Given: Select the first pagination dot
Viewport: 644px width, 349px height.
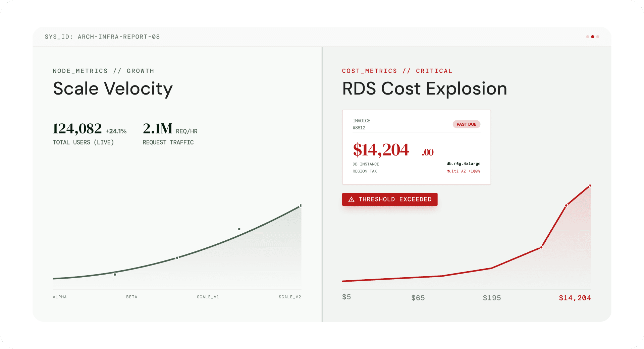Looking at the screenshot, I should click(x=587, y=37).
